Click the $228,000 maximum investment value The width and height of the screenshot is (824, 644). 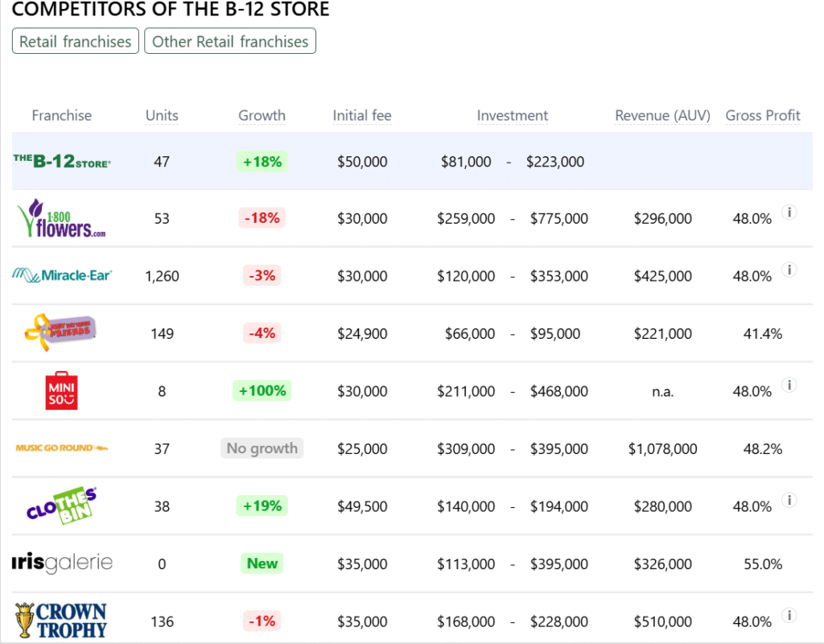pos(559,622)
